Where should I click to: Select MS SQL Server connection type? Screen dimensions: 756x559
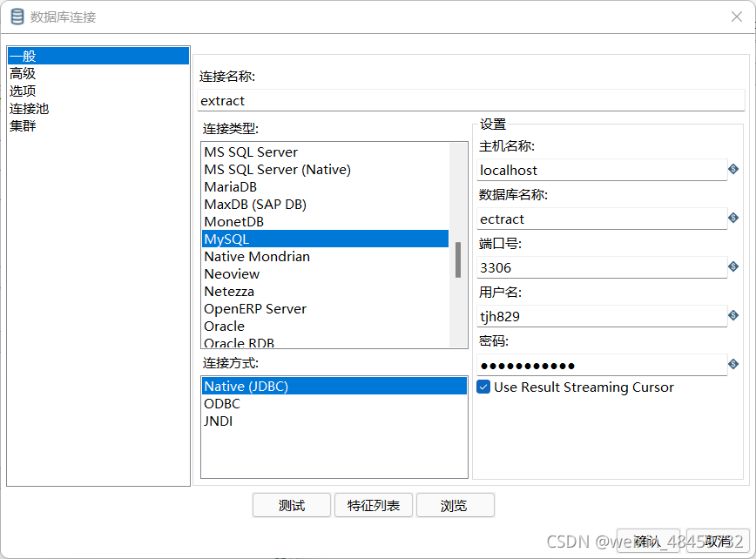326,152
